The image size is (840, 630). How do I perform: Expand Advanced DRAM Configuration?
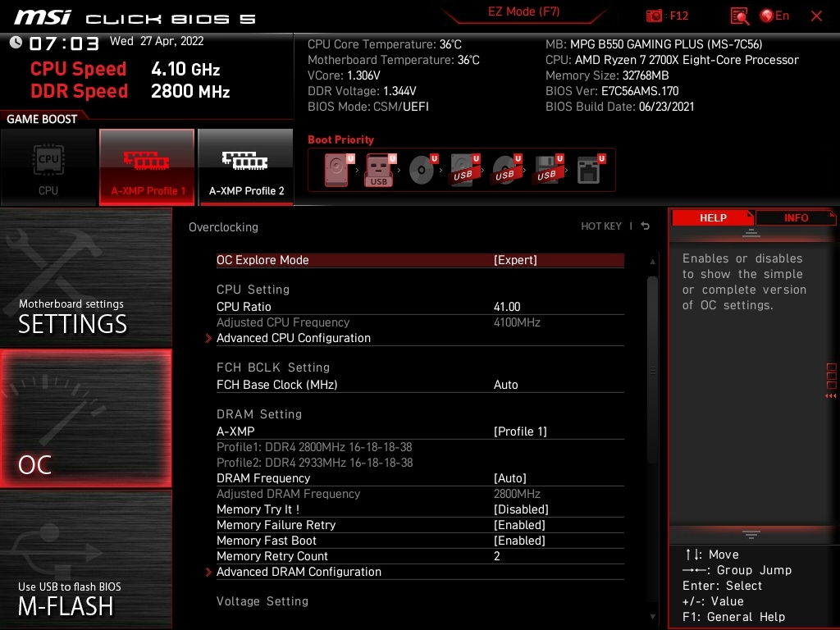(x=299, y=572)
